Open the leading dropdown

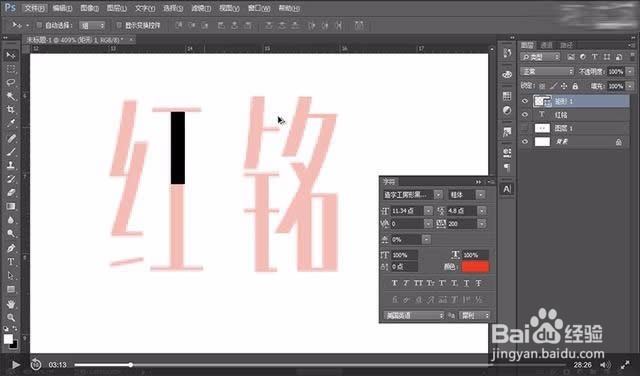point(482,211)
